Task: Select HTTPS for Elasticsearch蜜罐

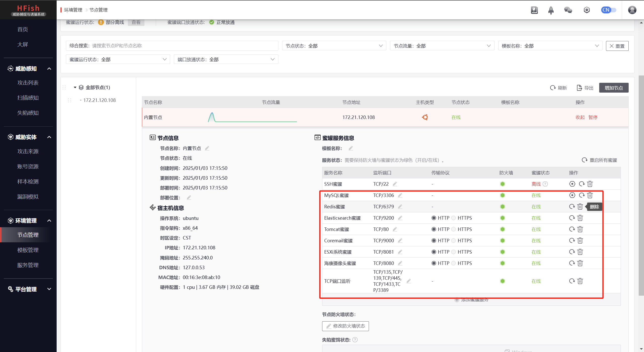Action: click(x=453, y=218)
